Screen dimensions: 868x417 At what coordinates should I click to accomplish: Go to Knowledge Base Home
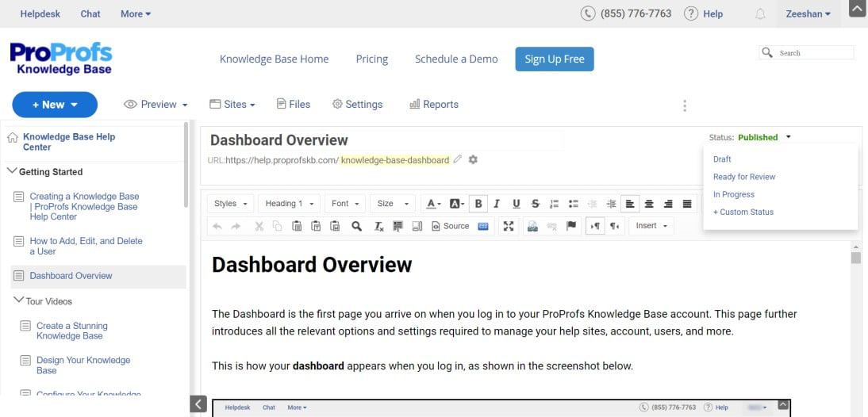tap(274, 59)
